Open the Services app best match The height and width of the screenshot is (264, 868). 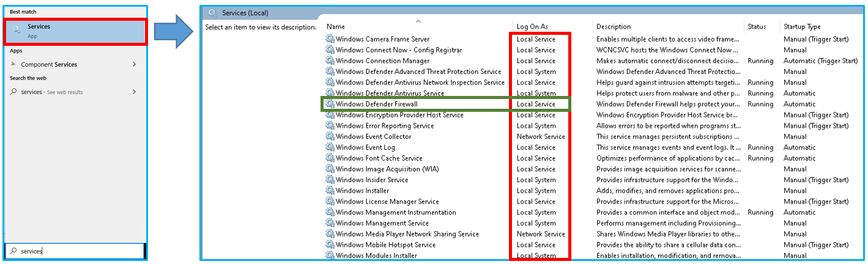point(76,32)
